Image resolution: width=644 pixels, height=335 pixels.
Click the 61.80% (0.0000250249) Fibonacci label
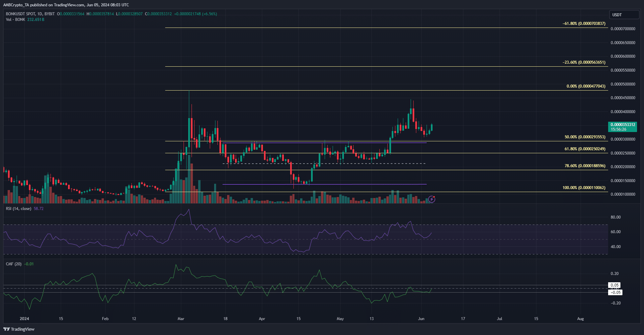point(585,149)
